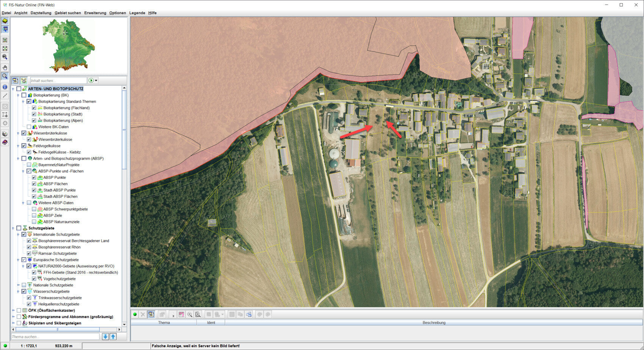
Task: Click the Beschreibung column header
Action: [x=434, y=323]
